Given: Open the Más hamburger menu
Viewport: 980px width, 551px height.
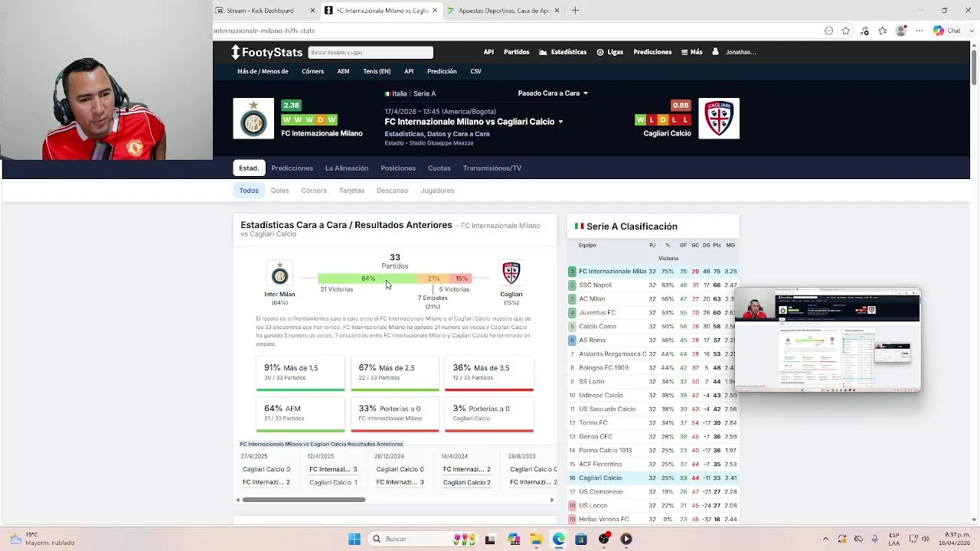Looking at the screenshot, I should click(691, 52).
